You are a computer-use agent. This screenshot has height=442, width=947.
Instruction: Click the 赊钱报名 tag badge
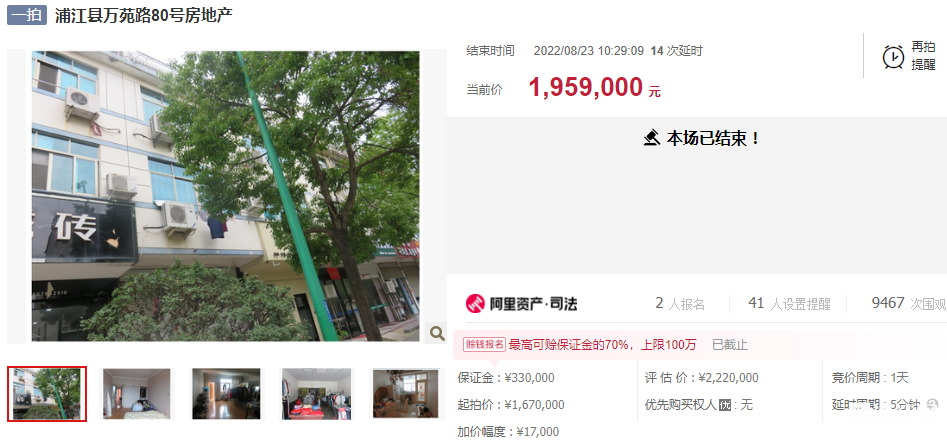pos(484,344)
